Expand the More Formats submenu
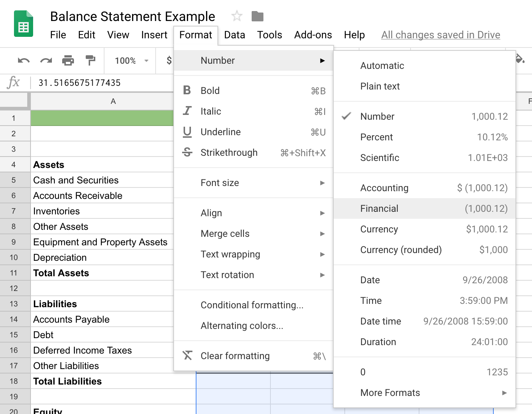The height and width of the screenshot is (414, 532). pyautogui.click(x=425, y=393)
